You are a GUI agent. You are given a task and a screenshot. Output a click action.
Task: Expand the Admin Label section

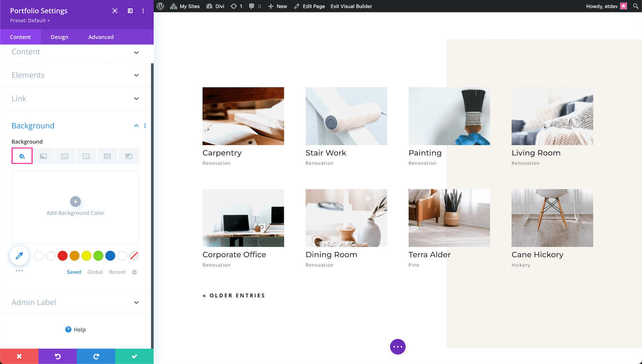(x=75, y=302)
